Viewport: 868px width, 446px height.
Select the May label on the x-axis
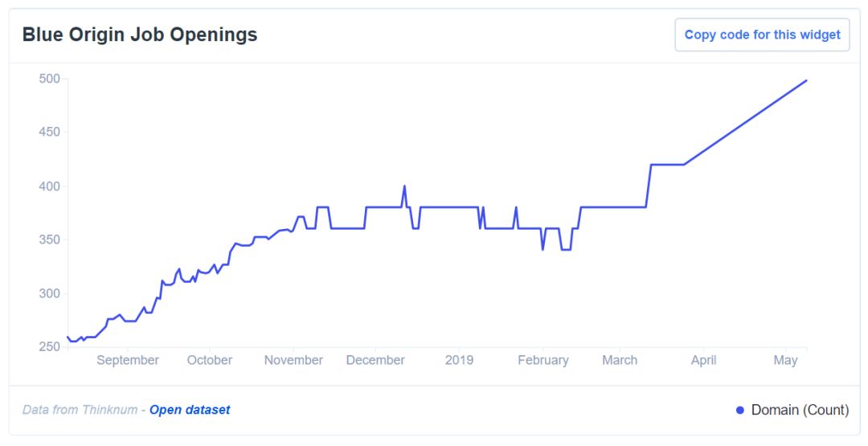pyautogui.click(x=785, y=360)
